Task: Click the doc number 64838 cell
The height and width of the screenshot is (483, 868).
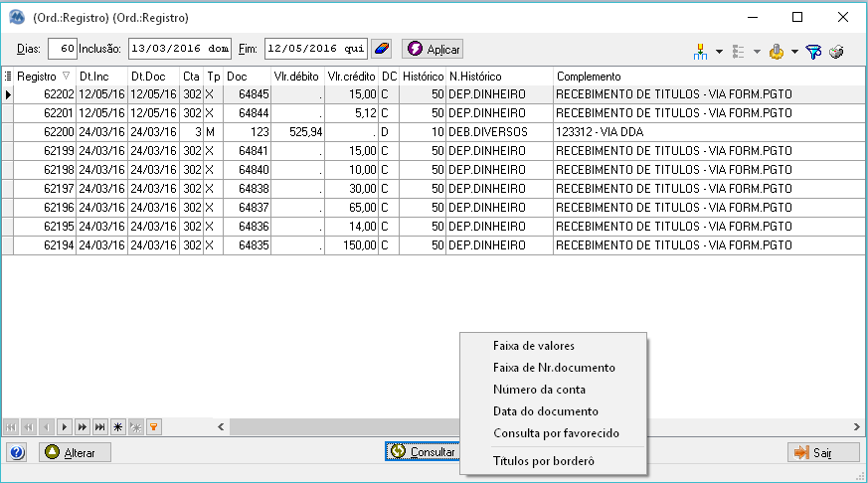Action: [247, 189]
